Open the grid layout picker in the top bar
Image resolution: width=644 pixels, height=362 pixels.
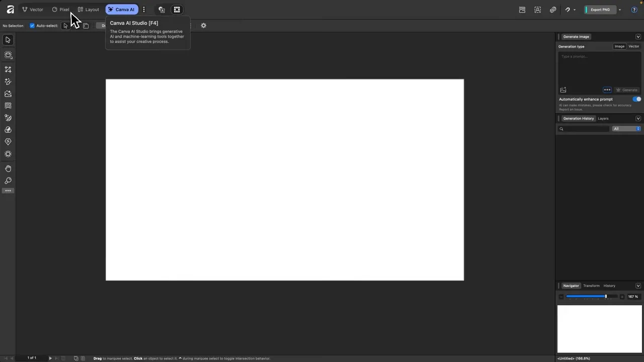tap(177, 9)
